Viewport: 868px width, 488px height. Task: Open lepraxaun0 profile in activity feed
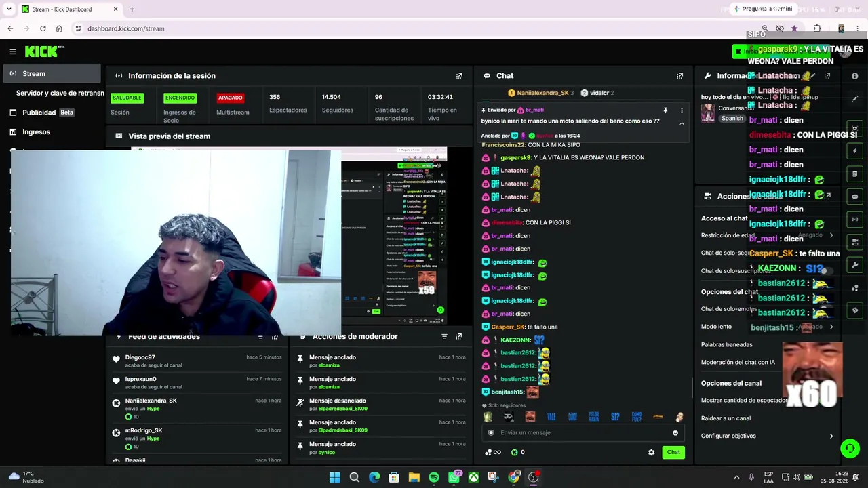pyautogui.click(x=141, y=379)
